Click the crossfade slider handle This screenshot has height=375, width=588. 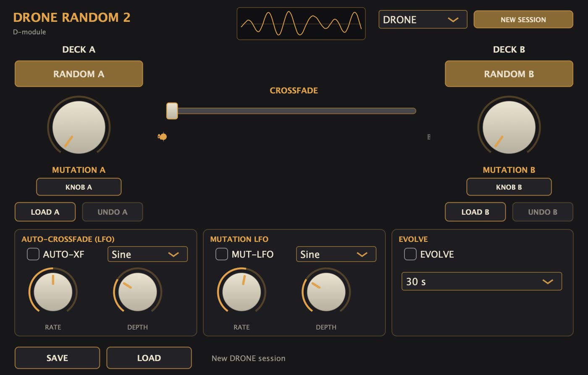coord(172,111)
